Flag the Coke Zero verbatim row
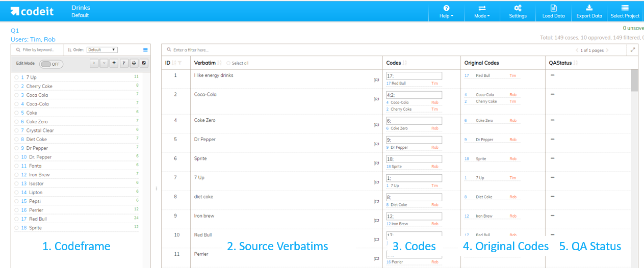 coord(377,125)
